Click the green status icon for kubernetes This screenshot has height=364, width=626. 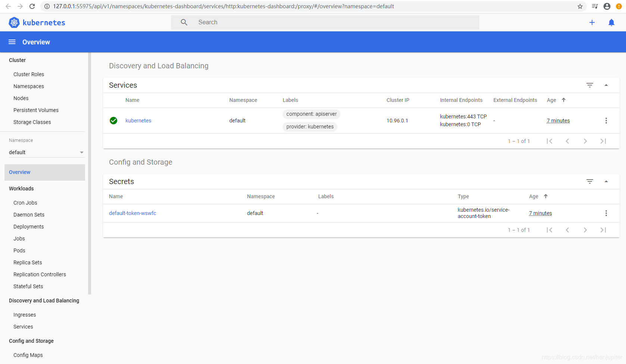pyautogui.click(x=113, y=121)
